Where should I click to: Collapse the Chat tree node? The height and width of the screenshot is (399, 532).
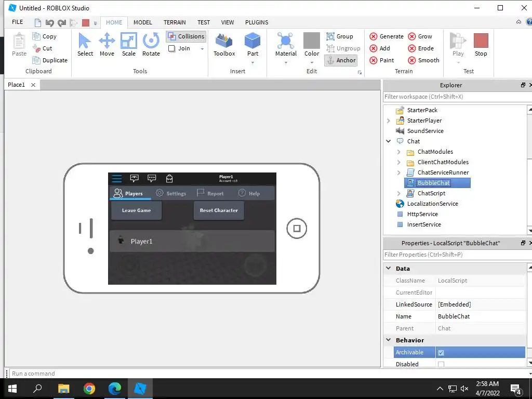click(389, 141)
